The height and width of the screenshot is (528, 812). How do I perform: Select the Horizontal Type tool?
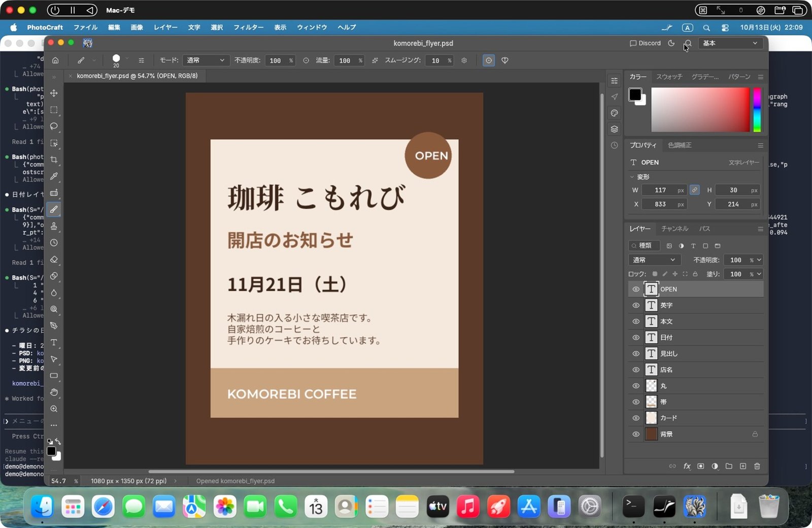(x=54, y=343)
